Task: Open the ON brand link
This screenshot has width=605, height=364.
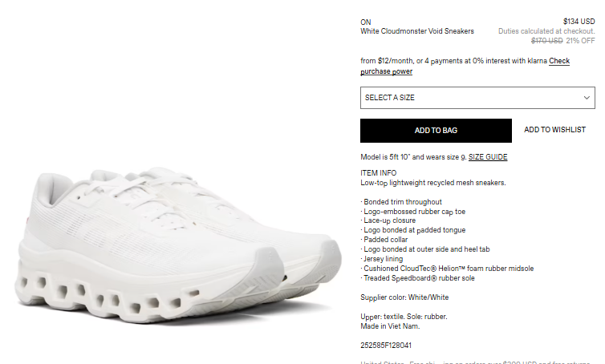Action: coord(366,22)
